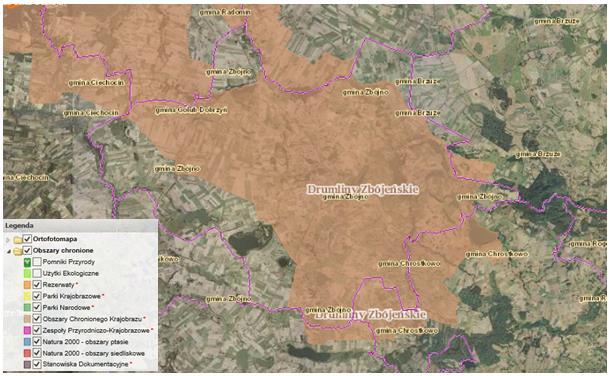Toggle the Ortofotomapa layer group checkbox
The height and width of the screenshot is (376, 610).
coord(27,239)
